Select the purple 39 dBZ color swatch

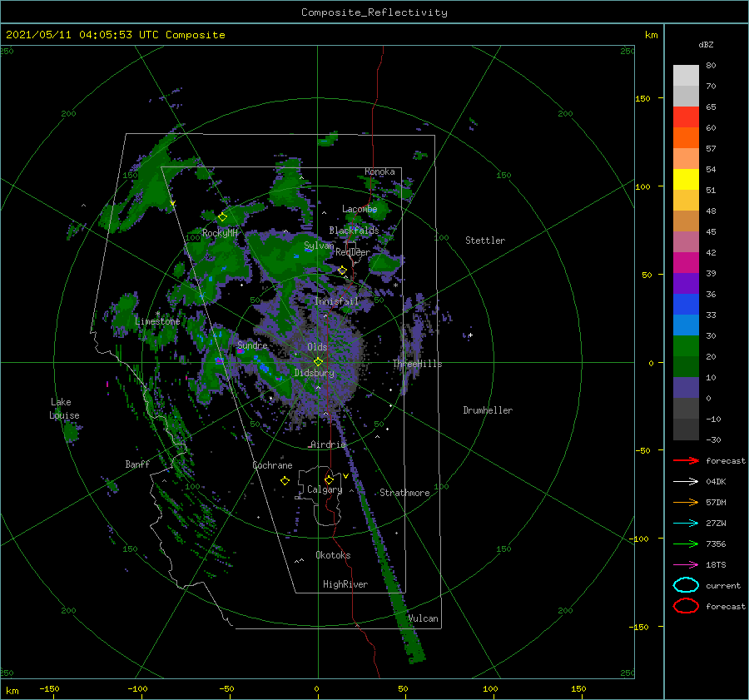[686, 284]
